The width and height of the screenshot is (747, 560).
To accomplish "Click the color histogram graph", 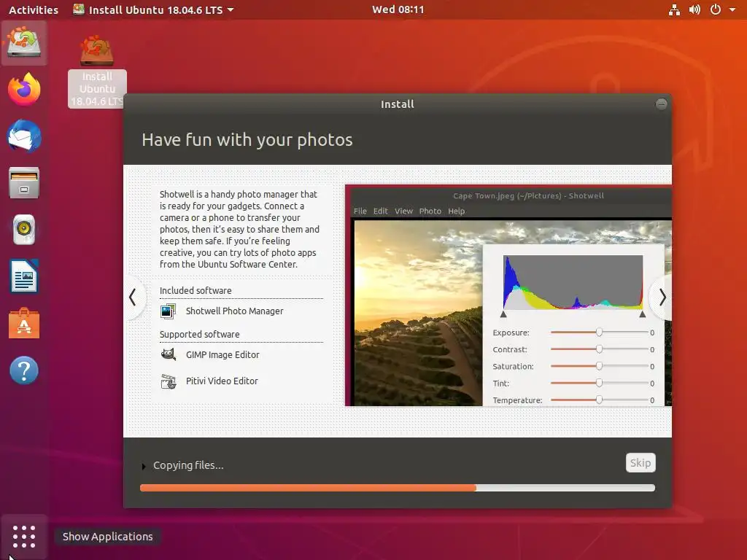I will pos(573,282).
